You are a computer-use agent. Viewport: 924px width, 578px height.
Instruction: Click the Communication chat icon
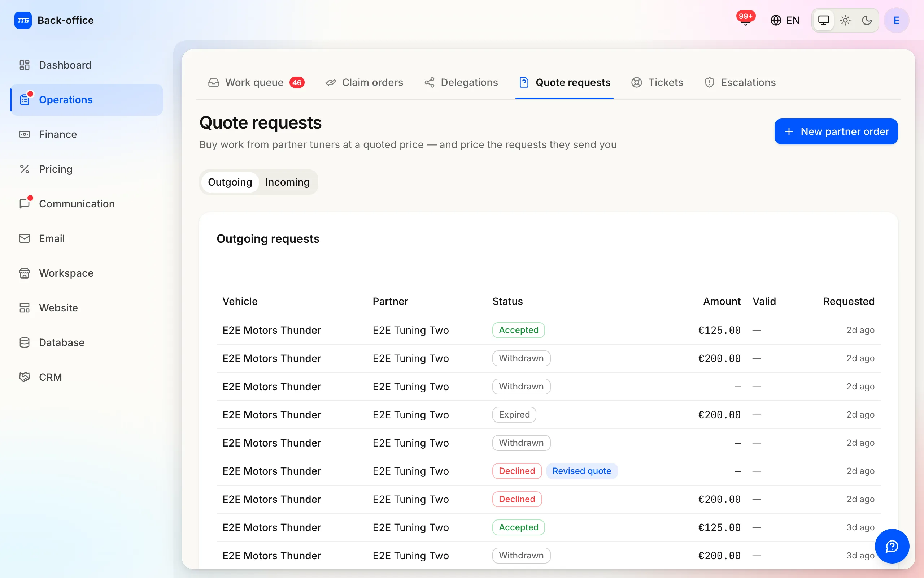(25, 204)
